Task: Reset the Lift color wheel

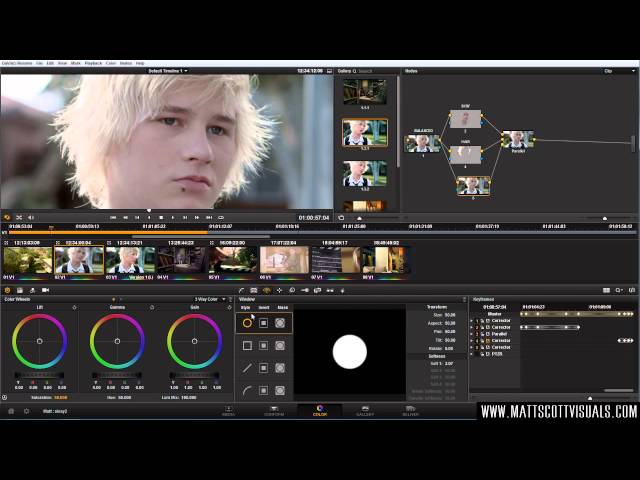Action: point(74,307)
